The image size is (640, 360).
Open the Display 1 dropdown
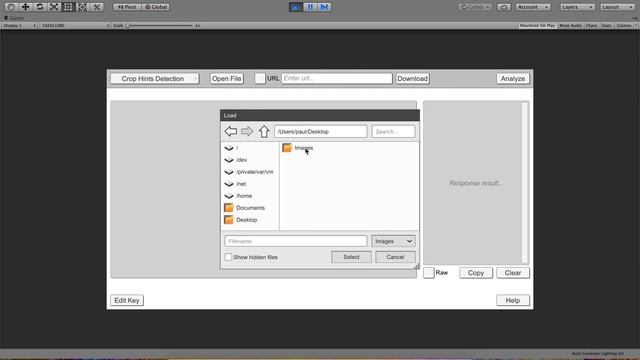20,25
